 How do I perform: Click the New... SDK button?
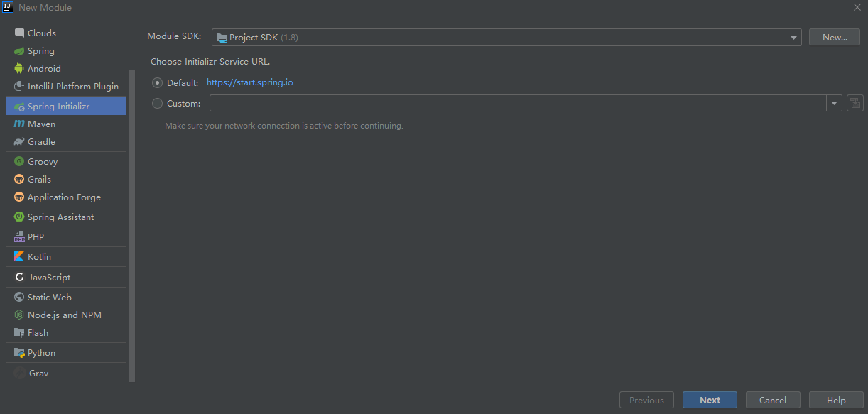[835, 38]
